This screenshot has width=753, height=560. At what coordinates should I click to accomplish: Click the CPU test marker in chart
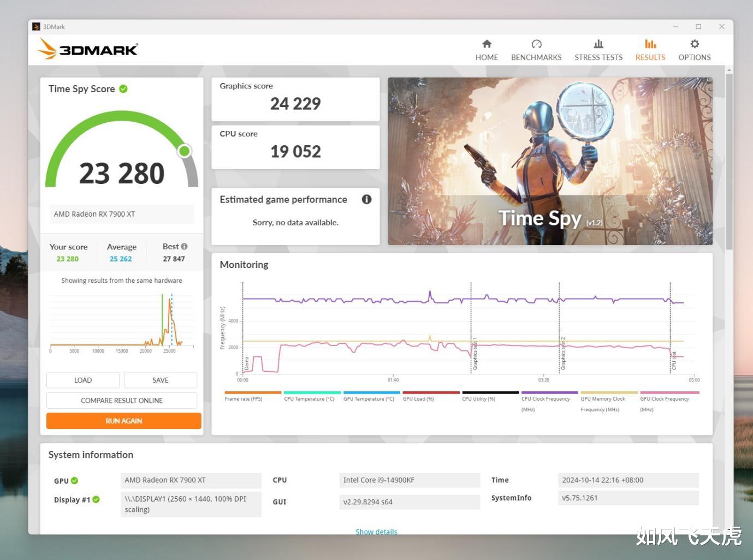point(674,360)
